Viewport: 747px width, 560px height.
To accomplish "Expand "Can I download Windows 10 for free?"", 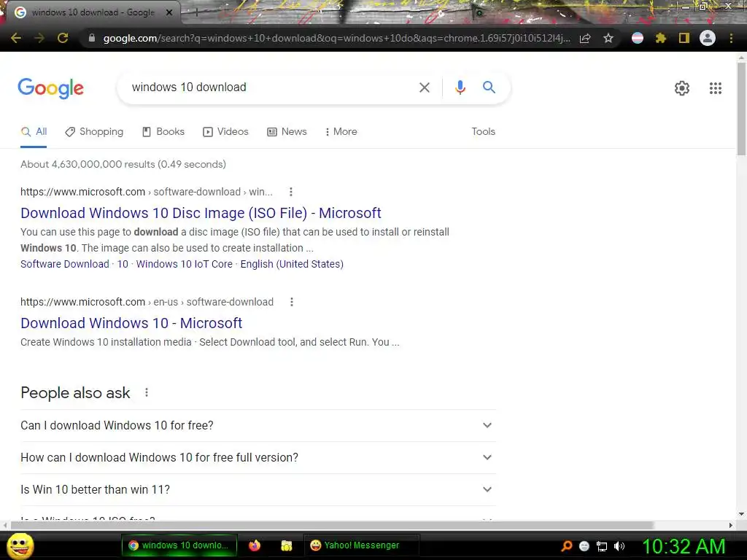I will click(258, 425).
